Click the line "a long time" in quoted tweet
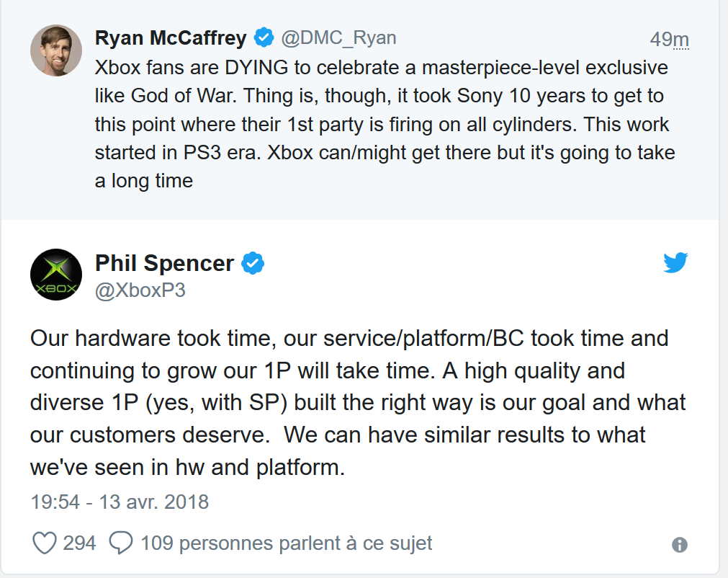Viewport: 728px width, 578px height. coord(144,181)
